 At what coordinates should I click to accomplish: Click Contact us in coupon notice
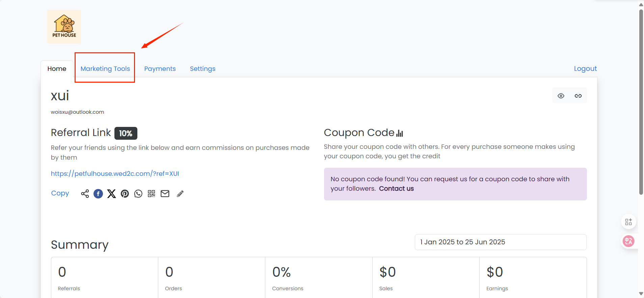click(x=396, y=189)
